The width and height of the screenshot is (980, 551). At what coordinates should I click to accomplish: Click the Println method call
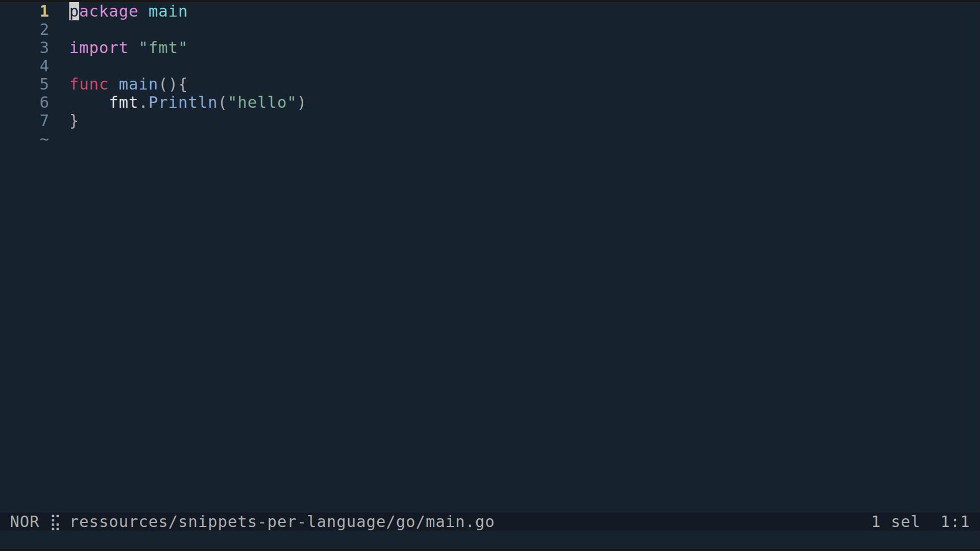183,103
